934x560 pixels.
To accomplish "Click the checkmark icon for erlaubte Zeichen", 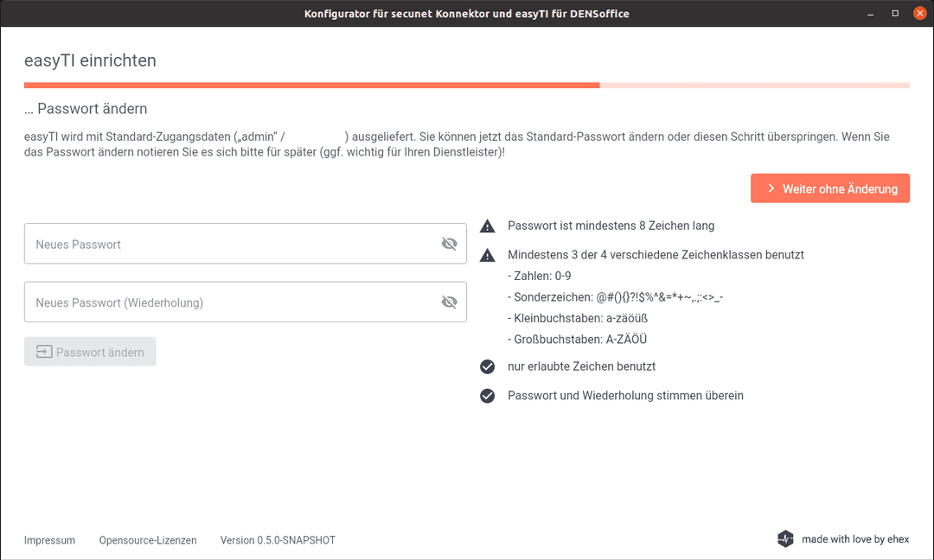I will click(x=488, y=366).
